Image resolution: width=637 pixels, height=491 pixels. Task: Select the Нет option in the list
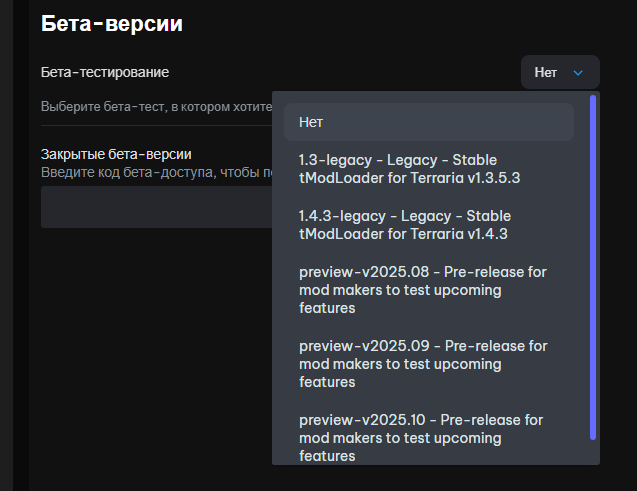(x=429, y=122)
